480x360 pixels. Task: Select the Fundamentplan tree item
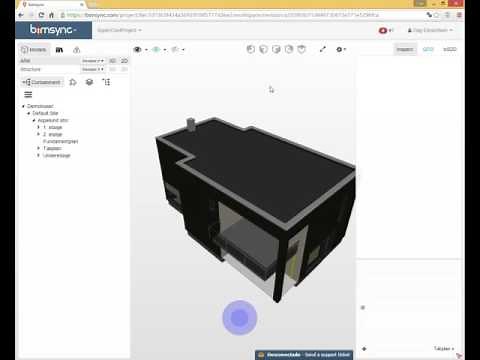pyautogui.click(x=61, y=141)
